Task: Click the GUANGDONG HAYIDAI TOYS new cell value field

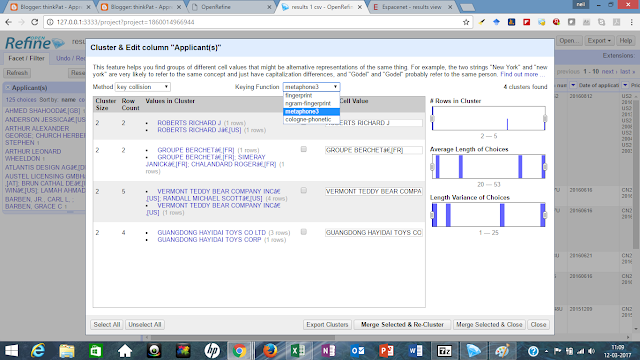Action: point(373,232)
